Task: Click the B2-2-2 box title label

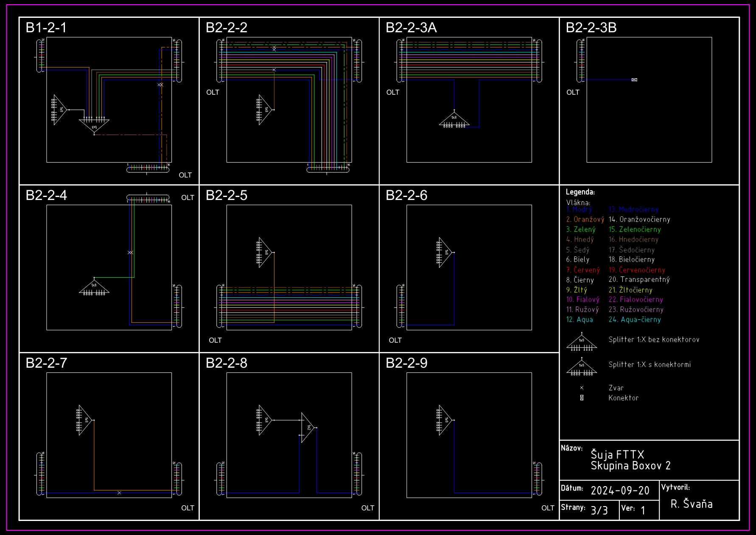Action: point(227,28)
